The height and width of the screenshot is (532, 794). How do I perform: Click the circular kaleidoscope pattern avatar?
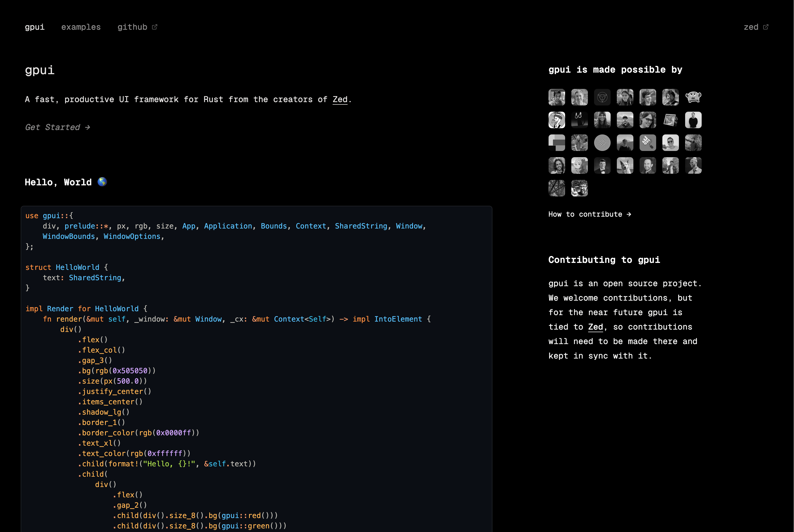[x=602, y=143]
